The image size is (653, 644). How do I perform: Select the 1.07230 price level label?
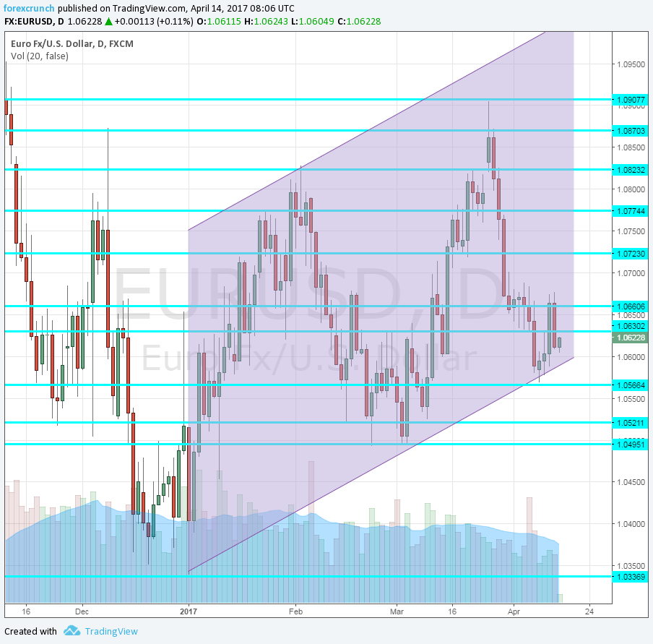point(630,254)
